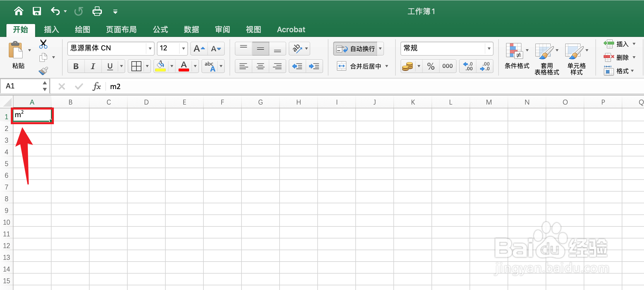Apply percent style to cell

point(431,66)
